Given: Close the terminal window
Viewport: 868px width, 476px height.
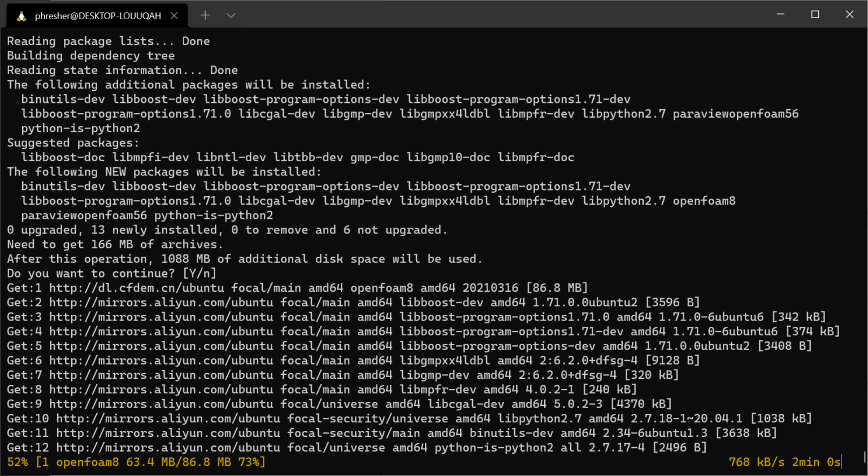Looking at the screenshot, I should [x=849, y=14].
